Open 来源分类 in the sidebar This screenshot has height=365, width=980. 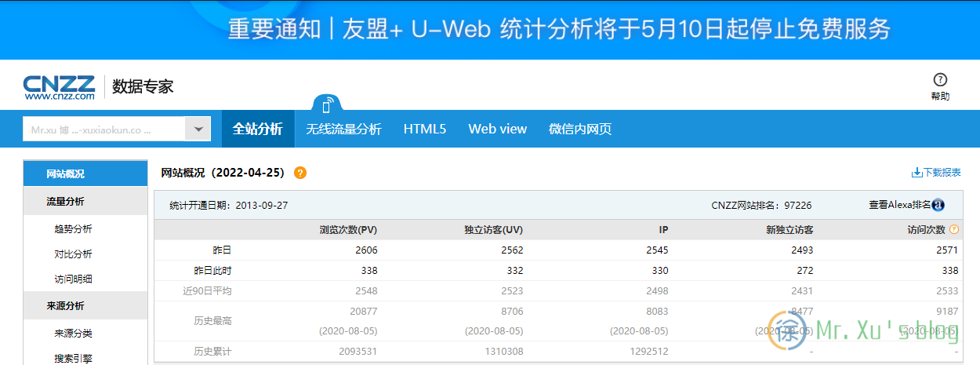pos(73,334)
